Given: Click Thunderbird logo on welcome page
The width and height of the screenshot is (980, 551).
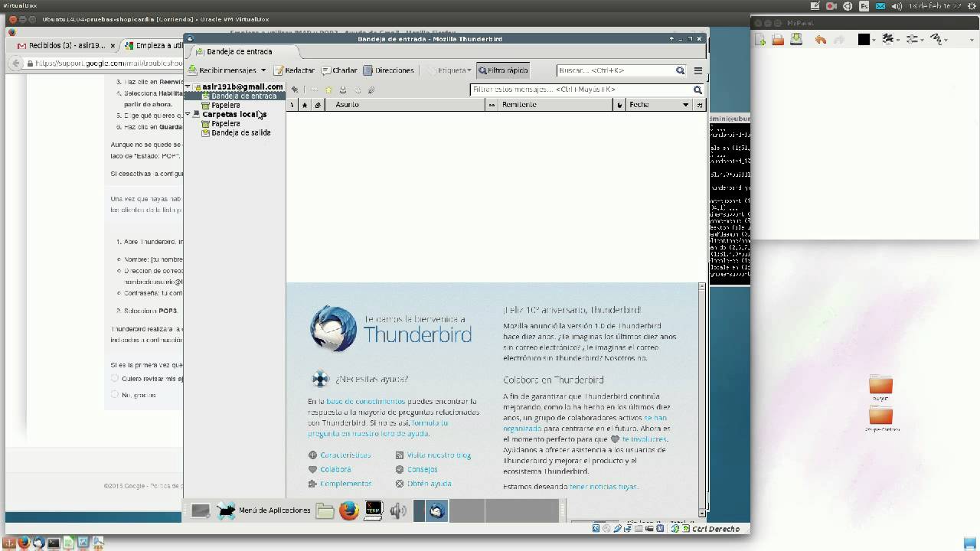Looking at the screenshot, I should 333,328.
